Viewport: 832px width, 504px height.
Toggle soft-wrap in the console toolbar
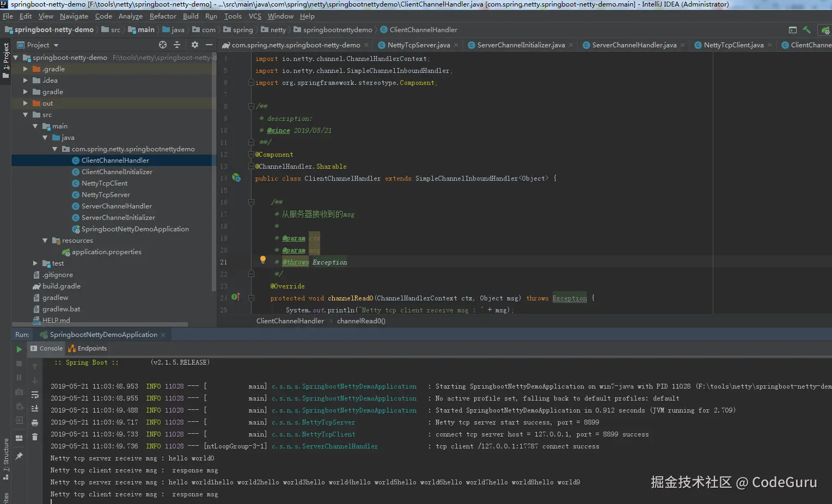coord(35,395)
